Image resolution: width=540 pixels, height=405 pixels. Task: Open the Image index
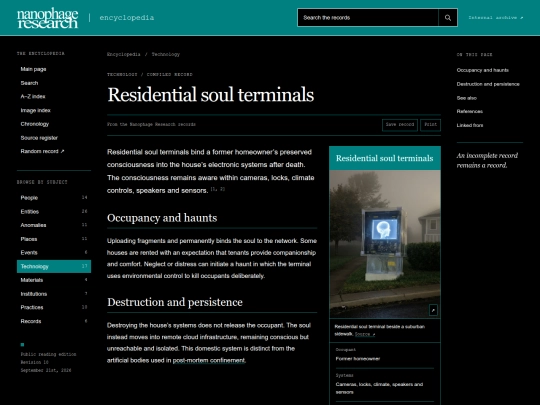pyautogui.click(x=54, y=110)
